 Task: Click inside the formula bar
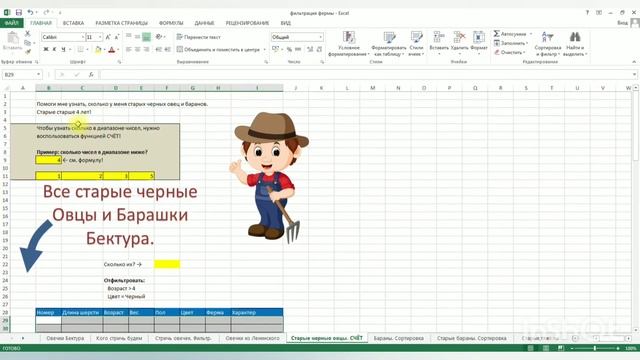click(365, 75)
